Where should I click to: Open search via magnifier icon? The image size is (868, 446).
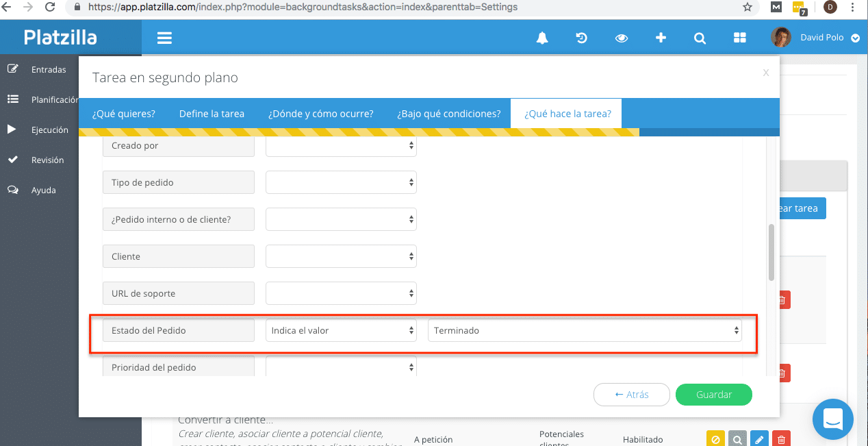click(700, 38)
